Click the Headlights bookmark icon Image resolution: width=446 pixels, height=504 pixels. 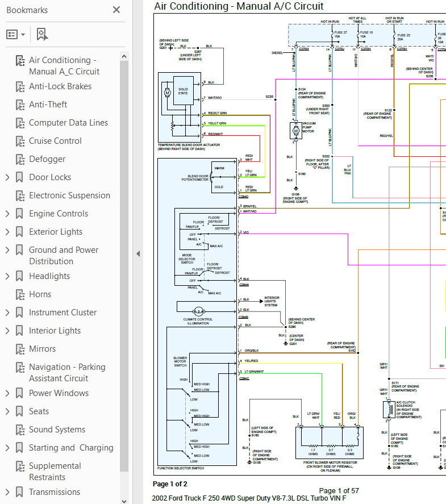pos(19,276)
